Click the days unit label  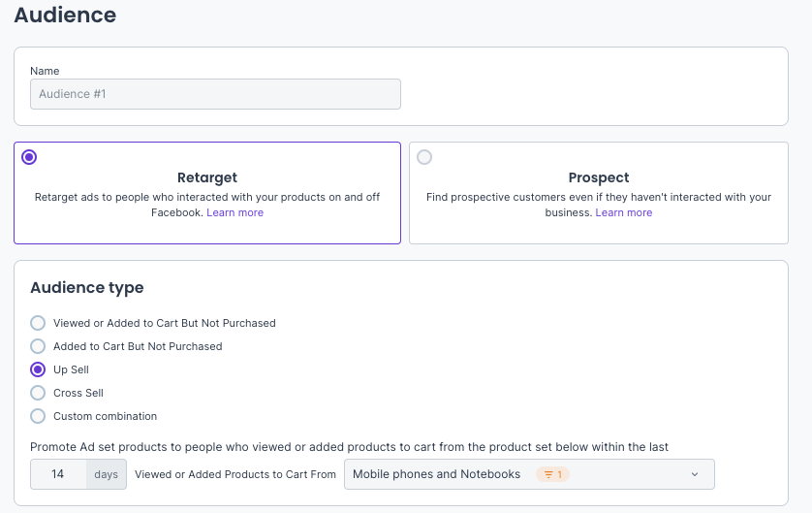tap(107, 474)
